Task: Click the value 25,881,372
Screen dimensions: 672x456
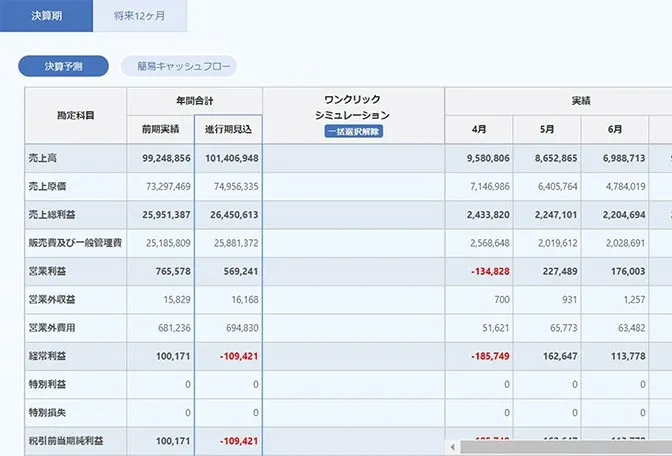Action: click(236, 243)
